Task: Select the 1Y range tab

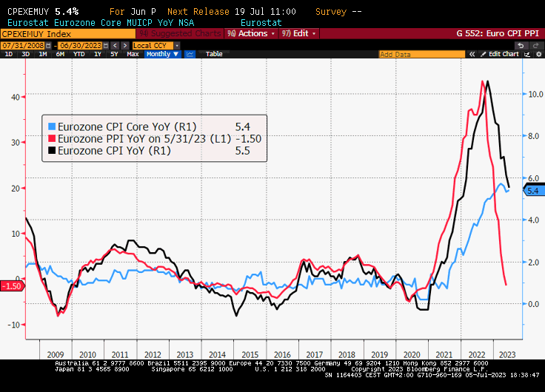Action: coord(97,54)
